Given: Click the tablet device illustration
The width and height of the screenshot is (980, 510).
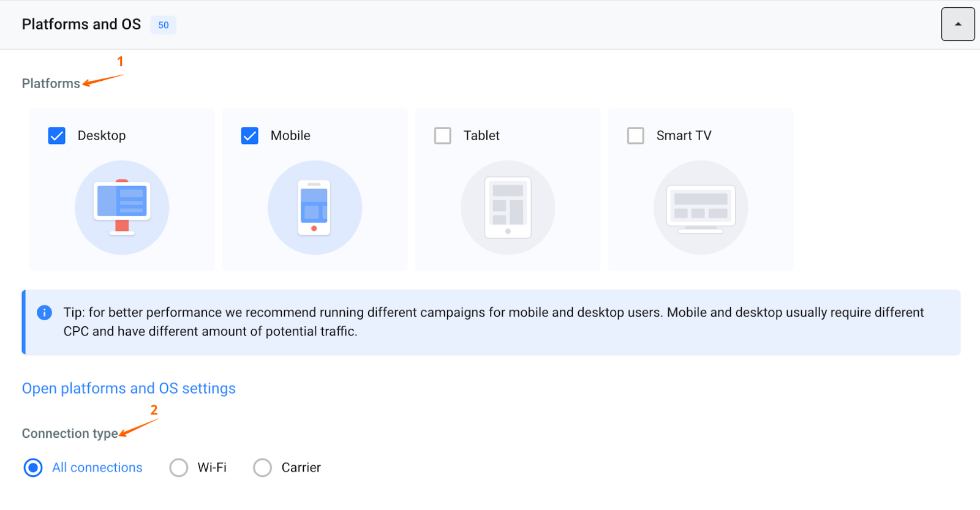Looking at the screenshot, I should [508, 207].
